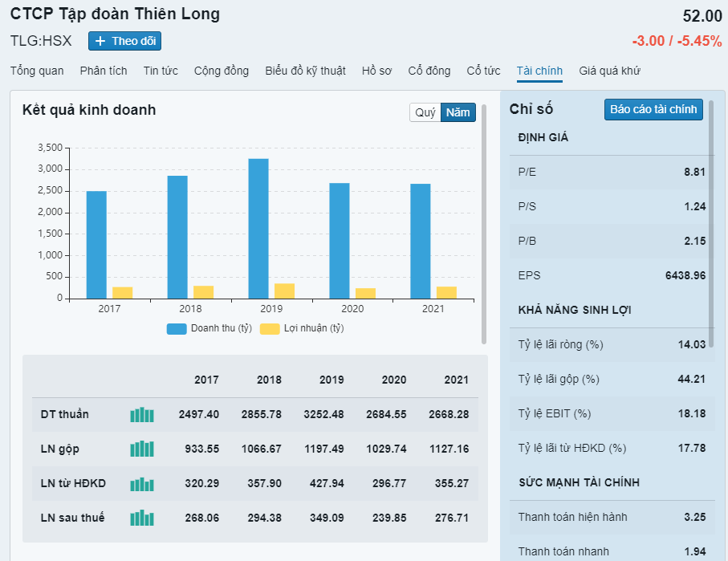Open the LN từ HĐKD mini chart icon
Image resolution: width=728 pixels, height=561 pixels.
tap(142, 484)
